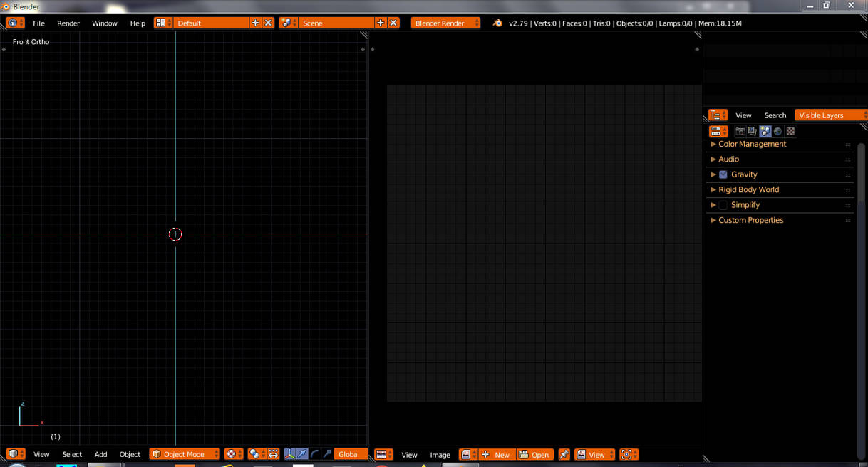868x467 pixels.
Task: Enable the Simplify checkbox
Action: [723, 204]
